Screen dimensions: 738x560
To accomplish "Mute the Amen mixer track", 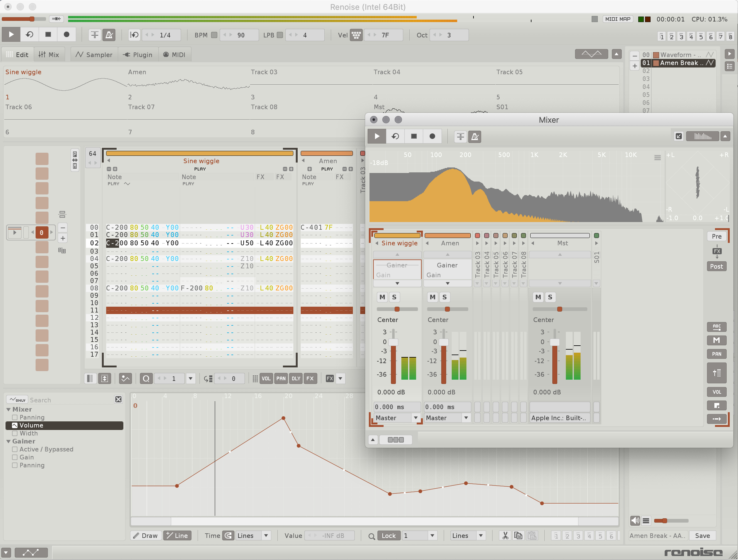I will click(432, 297).
